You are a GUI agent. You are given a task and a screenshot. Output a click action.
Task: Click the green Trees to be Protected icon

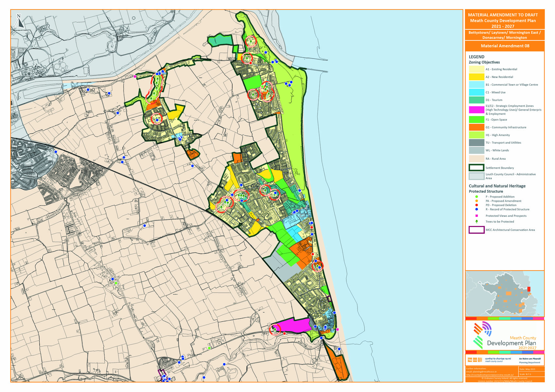(477, 221)
